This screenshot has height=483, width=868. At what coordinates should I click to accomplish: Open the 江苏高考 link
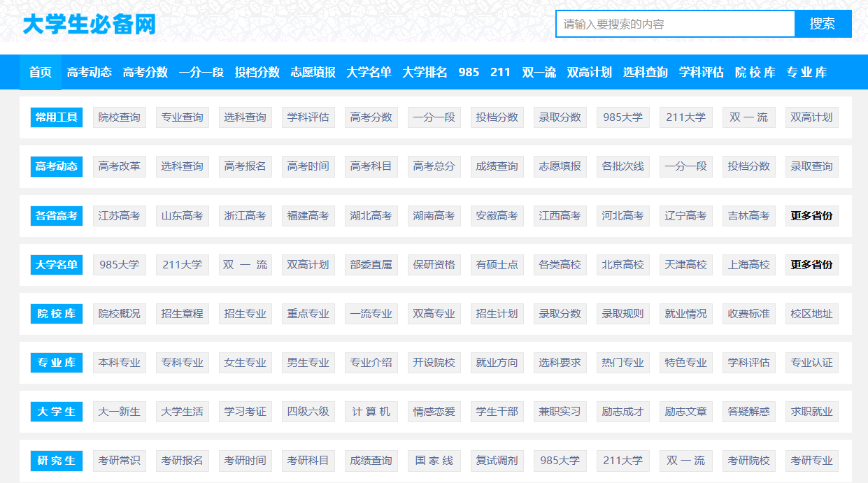point(120,216)
